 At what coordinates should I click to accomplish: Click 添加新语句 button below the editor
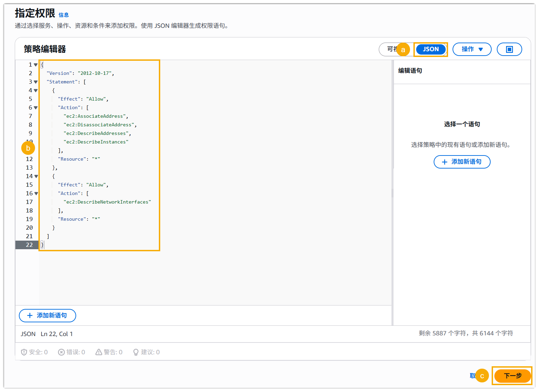click(47, 315)
